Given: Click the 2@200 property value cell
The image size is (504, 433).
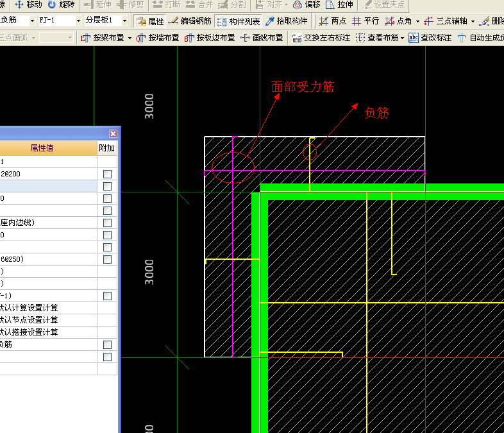Looking at the screenshot, I should (x=48, y=174).
